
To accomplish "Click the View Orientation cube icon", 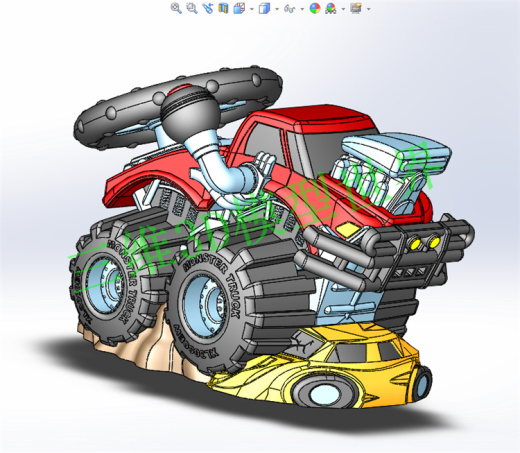I will click(x=239, y=8).
